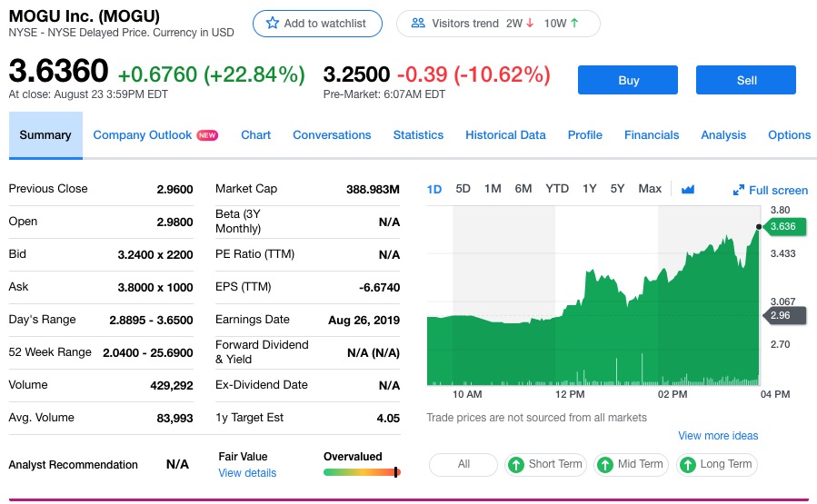Viewport: 817px width, 504px height.
Task: Open the Options tab
Action: coord(790,134)
